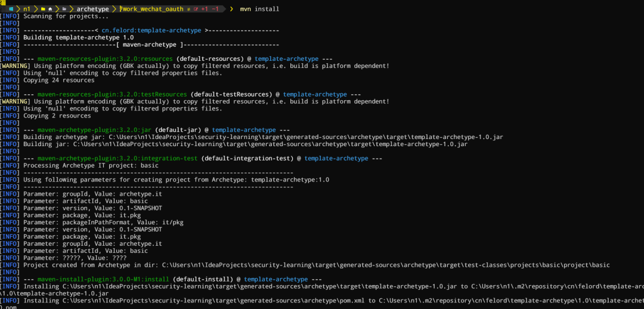Click the [INFO] tag beside 'Scanning for projects'
This screenshot has height=309, width=644.
(x=10, y=16)
